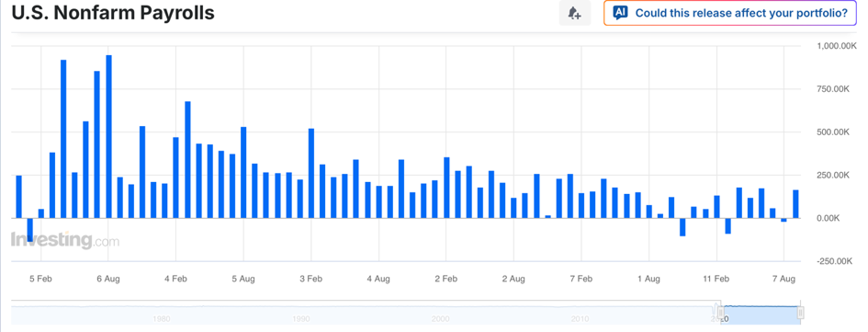Viewport: 868px width, 332px height.
Task: Click the '5 Feb' x-axis label
Action: click(40, 279)
